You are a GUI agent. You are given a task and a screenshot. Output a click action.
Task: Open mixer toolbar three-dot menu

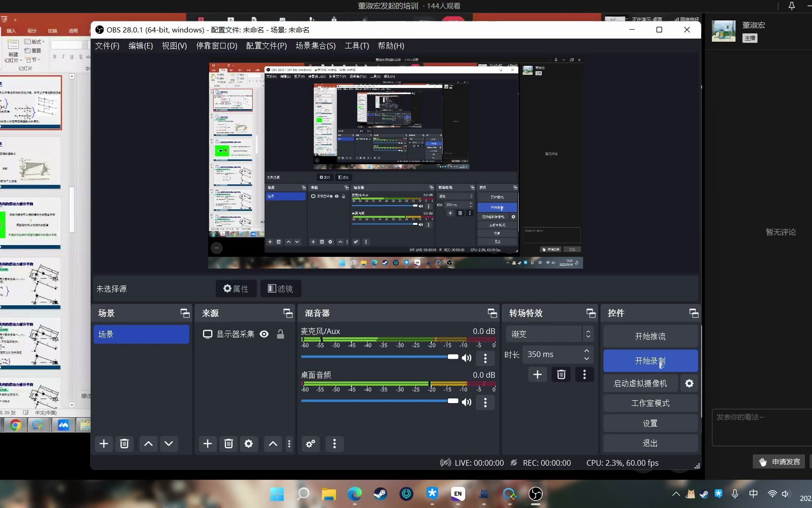(334, 444)
